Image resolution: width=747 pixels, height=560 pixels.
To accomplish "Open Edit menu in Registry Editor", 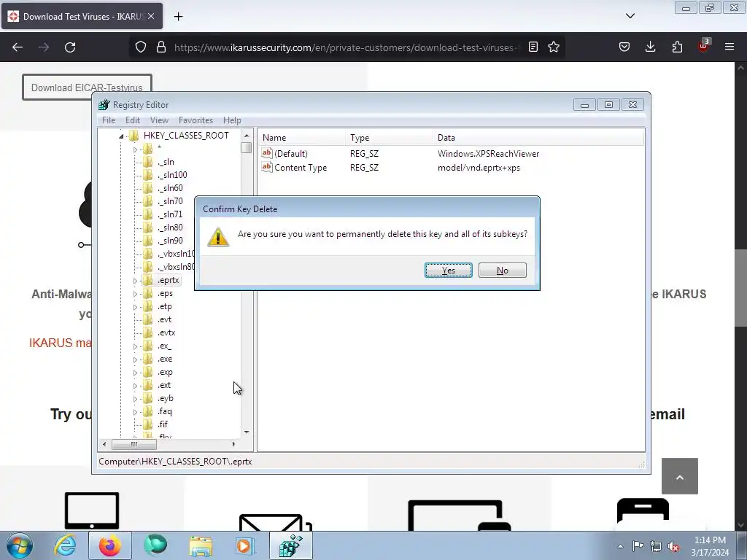I will point(133,120).
